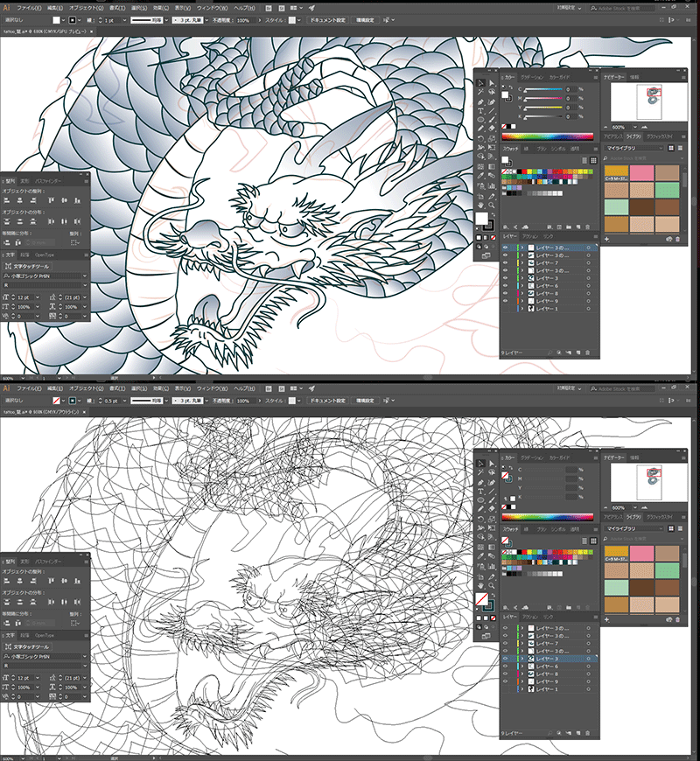Open ファイル menu in top window
The image size is (700, 761).
29,8
